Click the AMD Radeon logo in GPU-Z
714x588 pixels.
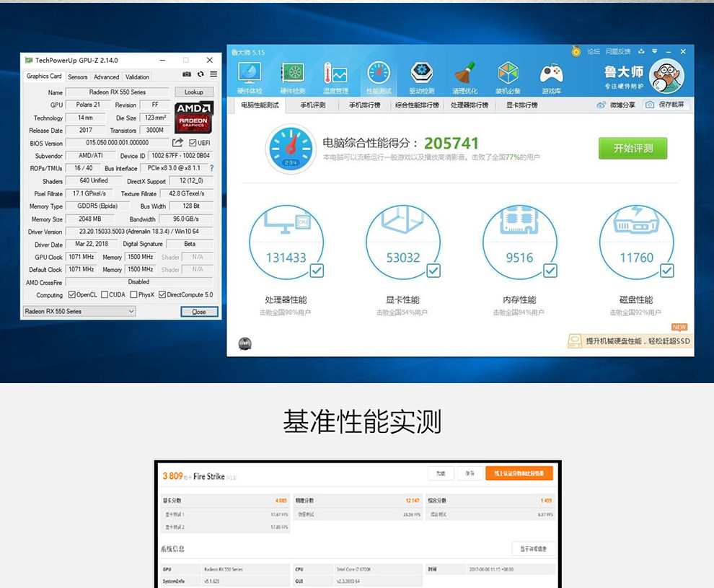click(193, 117)
